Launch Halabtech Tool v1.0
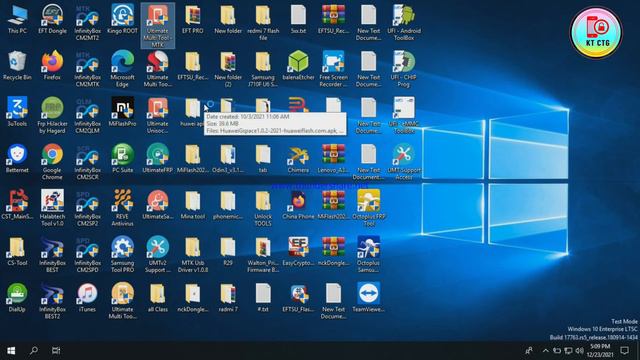This screenshot has width=640, height=360. click(52, 208)
